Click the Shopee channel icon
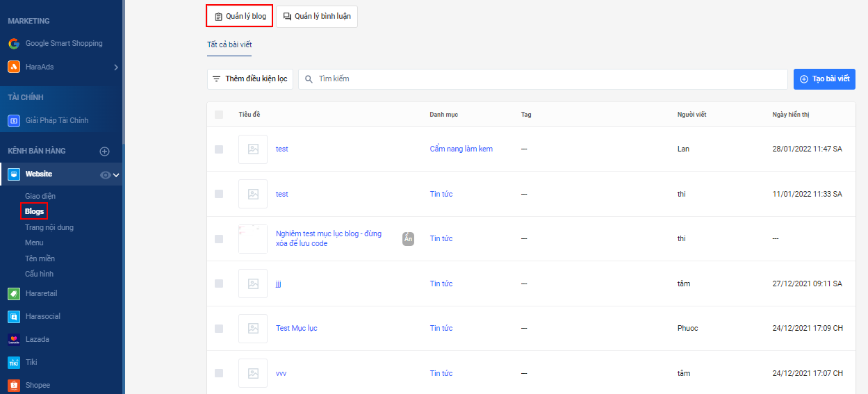Image resolution: width=868 pixels, height=394 pixels. pyautogui.click(x=13, y=385)
